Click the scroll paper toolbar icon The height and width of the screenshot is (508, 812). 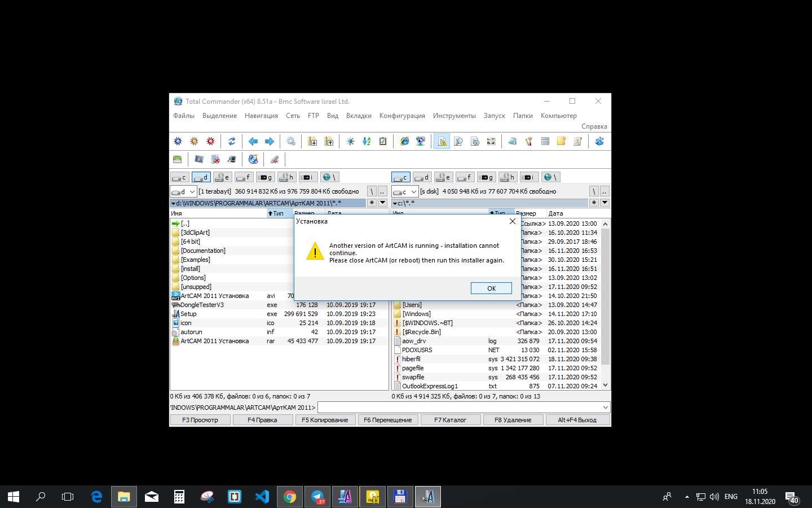578,141
